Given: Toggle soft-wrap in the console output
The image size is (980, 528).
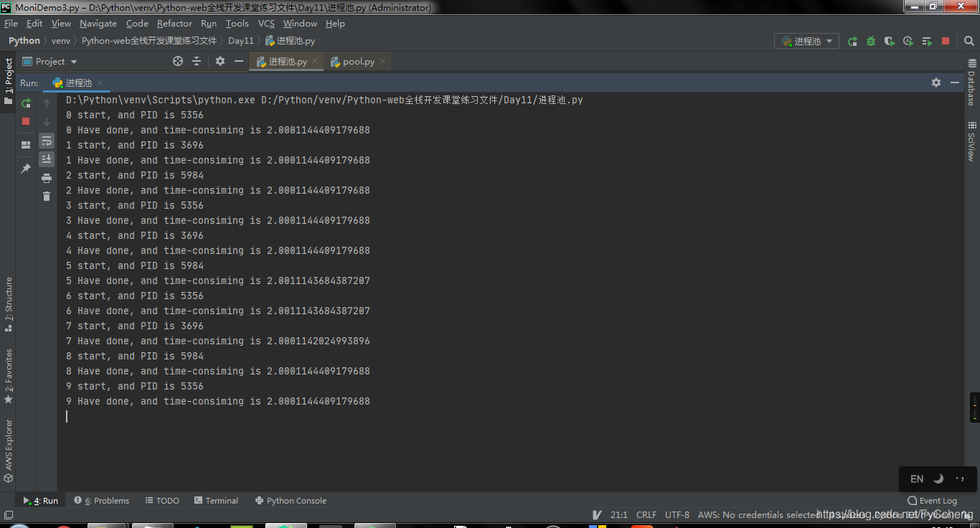Looking at the screenshot, I should coord(47,141).
